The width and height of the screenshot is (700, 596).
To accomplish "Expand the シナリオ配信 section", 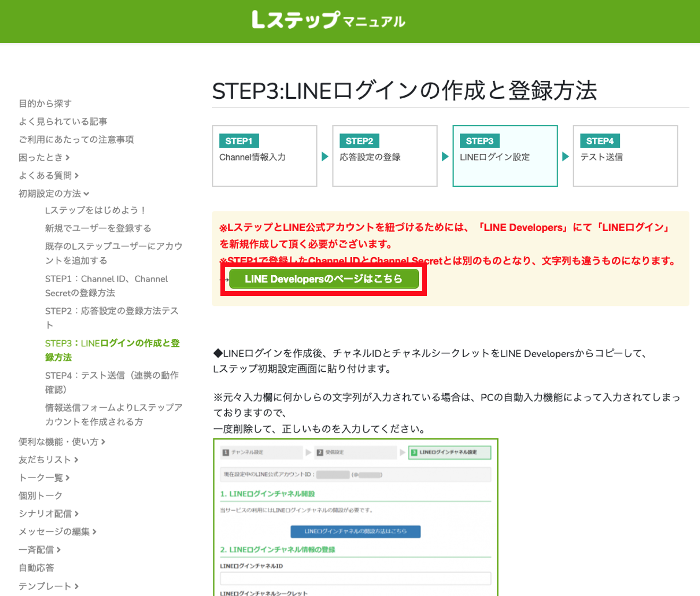I will pyautogui.click(x=48, y=514).
